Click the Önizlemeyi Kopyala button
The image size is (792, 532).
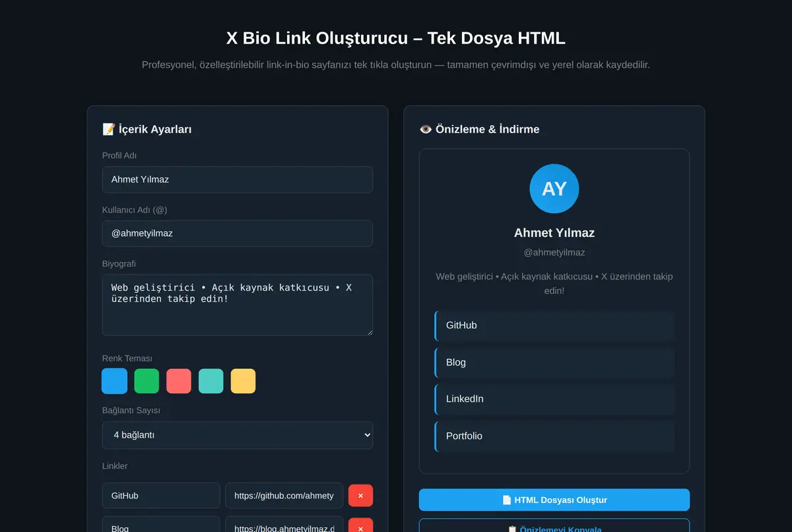point(554,526)
